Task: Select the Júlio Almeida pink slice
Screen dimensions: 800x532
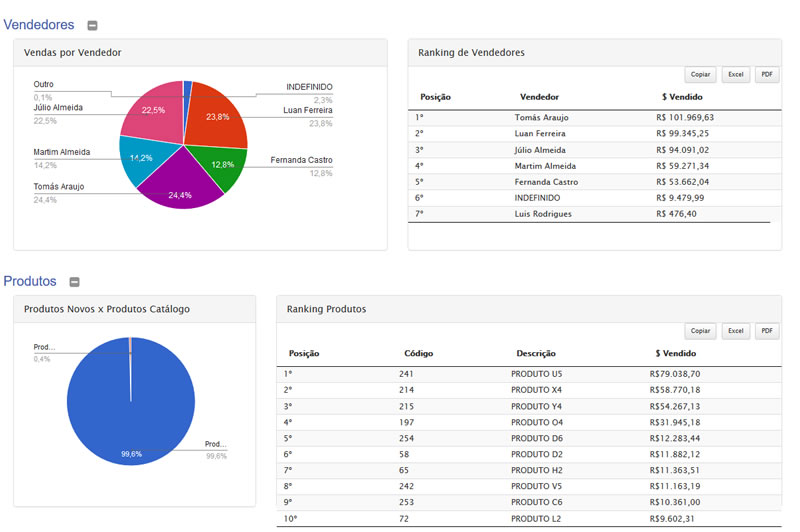Action: pyautogui.click(x=150, y=112)
